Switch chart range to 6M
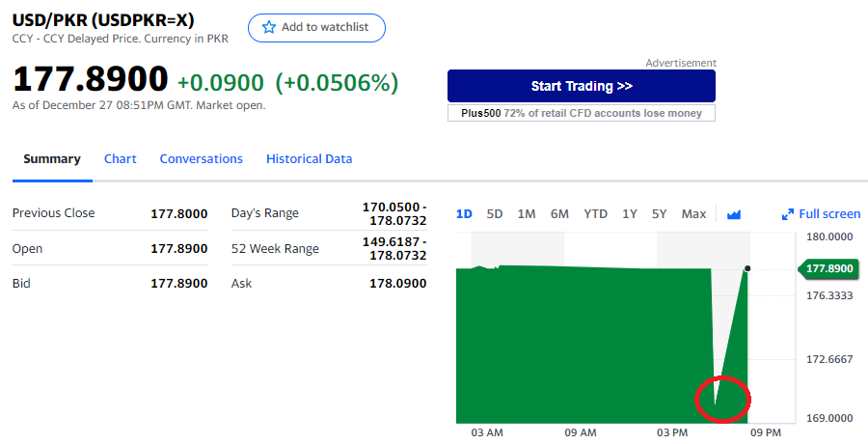The width and height of the screenshot is (868, 444). [x=559, y=214]
